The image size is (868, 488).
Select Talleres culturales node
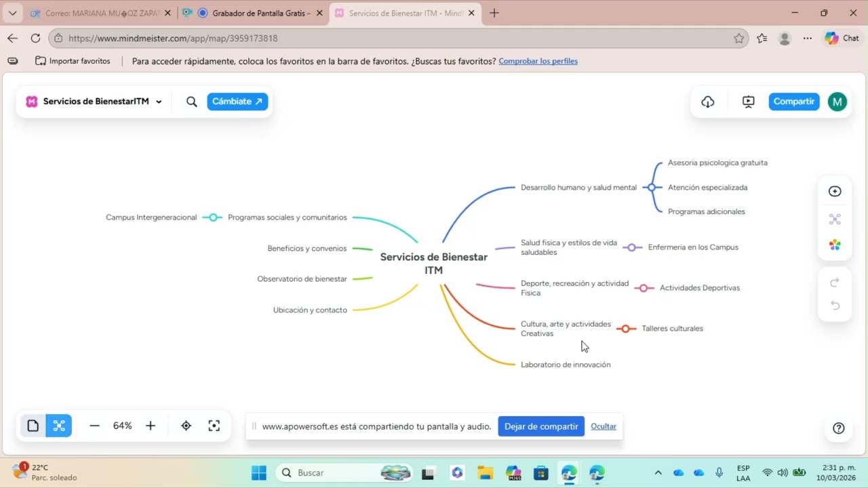[672, 329]
